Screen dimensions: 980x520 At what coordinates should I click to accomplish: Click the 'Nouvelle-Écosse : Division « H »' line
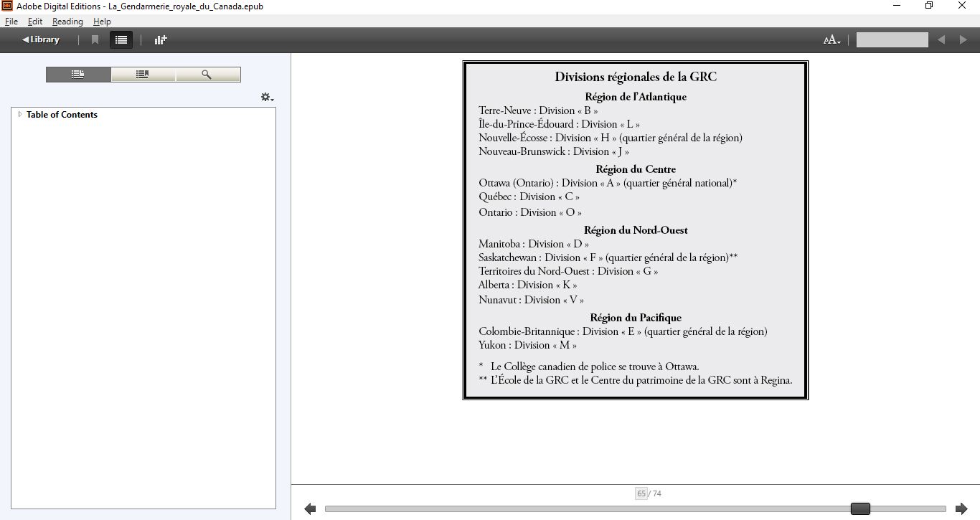[611, 138]
